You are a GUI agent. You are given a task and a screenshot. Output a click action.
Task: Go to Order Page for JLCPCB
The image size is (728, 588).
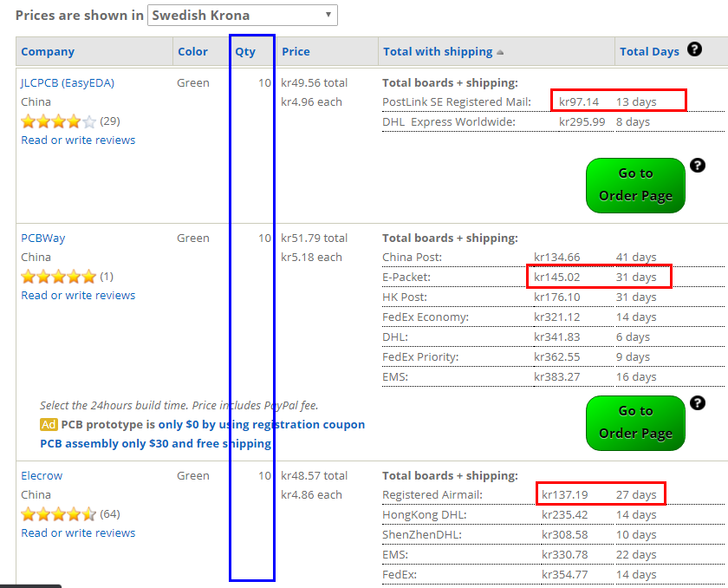click(x=635, y=186)
